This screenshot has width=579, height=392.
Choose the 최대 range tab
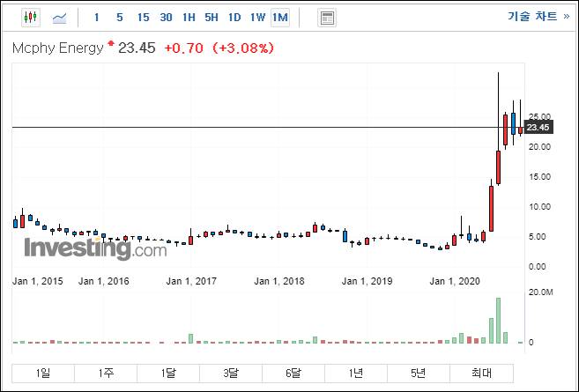click(x=481, y=374)
